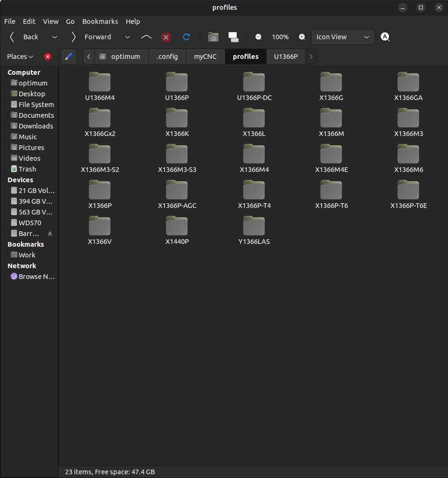Open Downloads in the sidebar
This screenshot has width=448, height=478.
[x=36, y=126]
